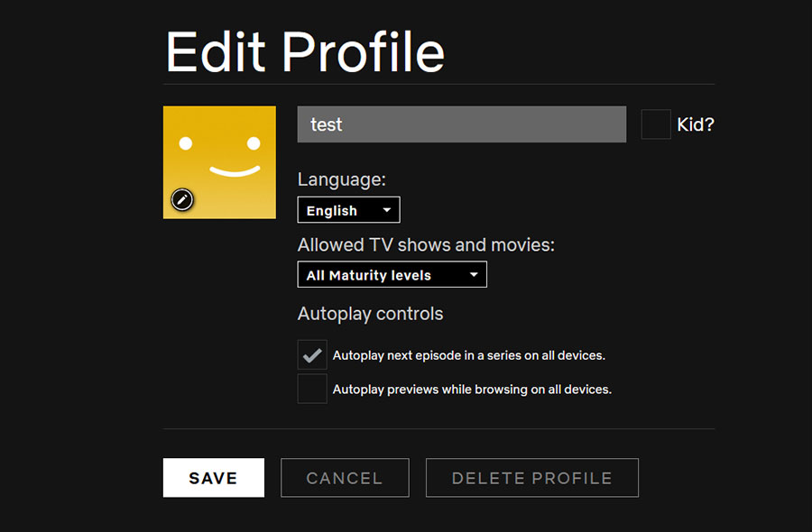Expand the All Maturity levels dropdown
The image size is (812, 532).
click(x=392, y=275)
